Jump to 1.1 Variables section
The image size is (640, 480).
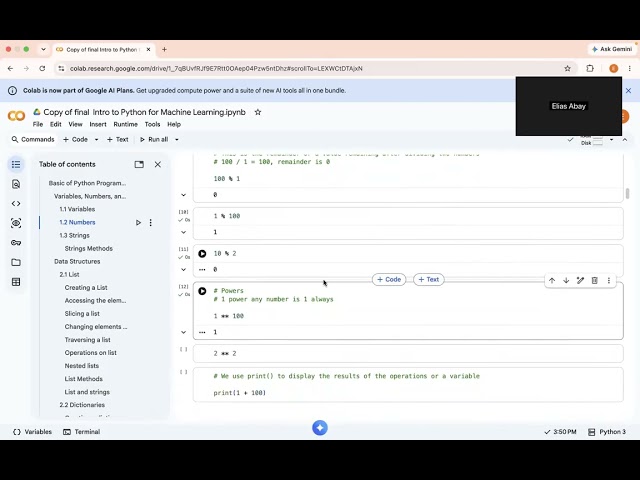point(77,209)
